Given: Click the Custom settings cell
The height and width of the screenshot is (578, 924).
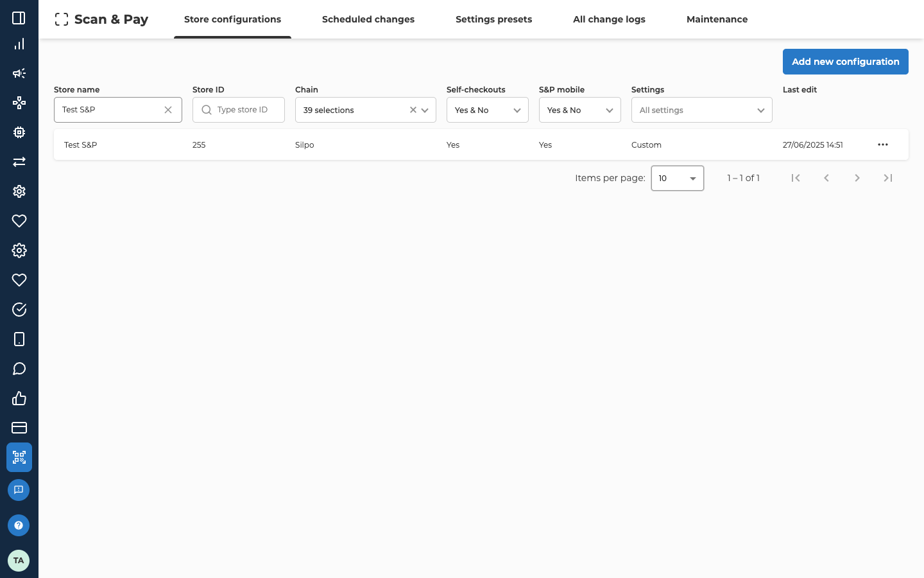Looking at the screenshot, I should pyautogui.click(x=646, y=144).
